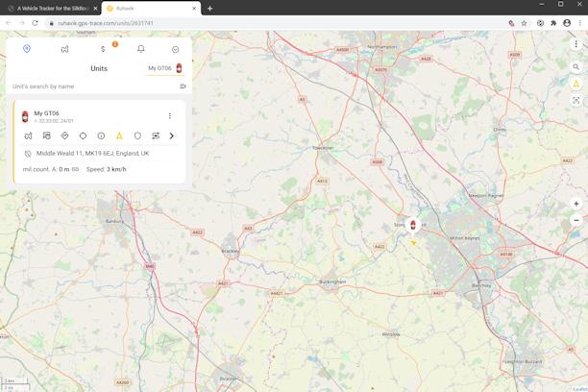Open the browser extensions puzzle icon
588x392 pixels.
click(553, 23)
